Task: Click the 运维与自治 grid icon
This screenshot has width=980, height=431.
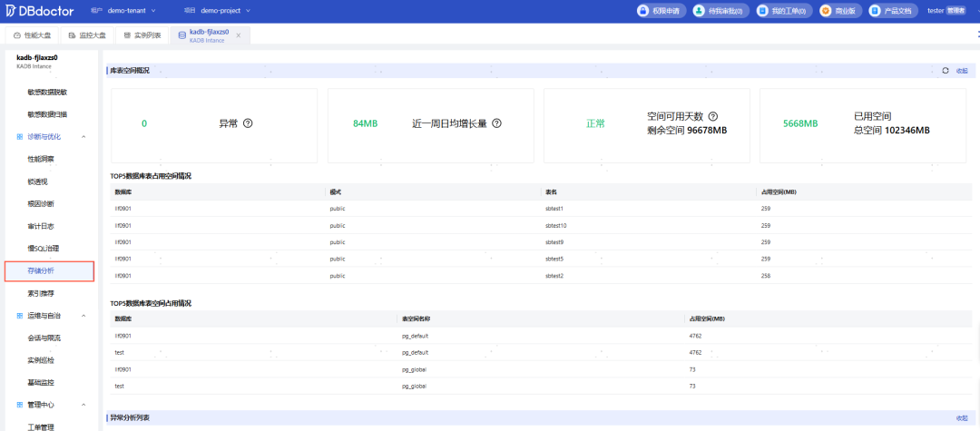Action: [x=19, y=316]
